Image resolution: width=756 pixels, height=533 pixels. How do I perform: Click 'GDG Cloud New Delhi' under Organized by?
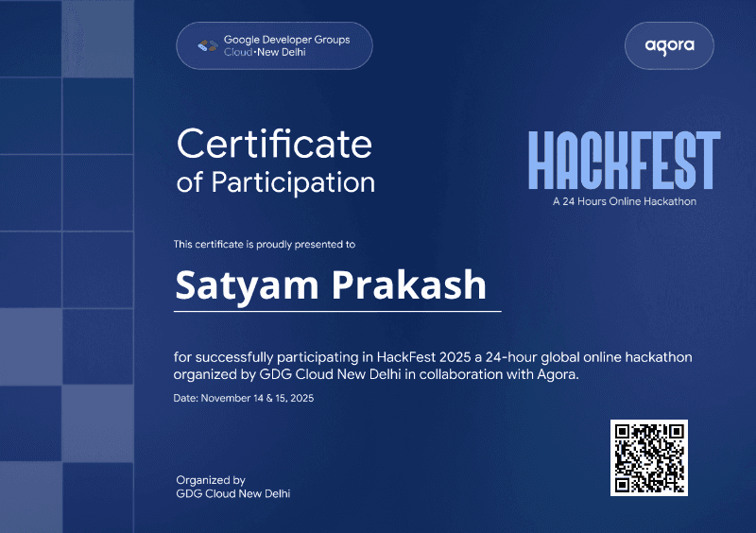[233, 494]
